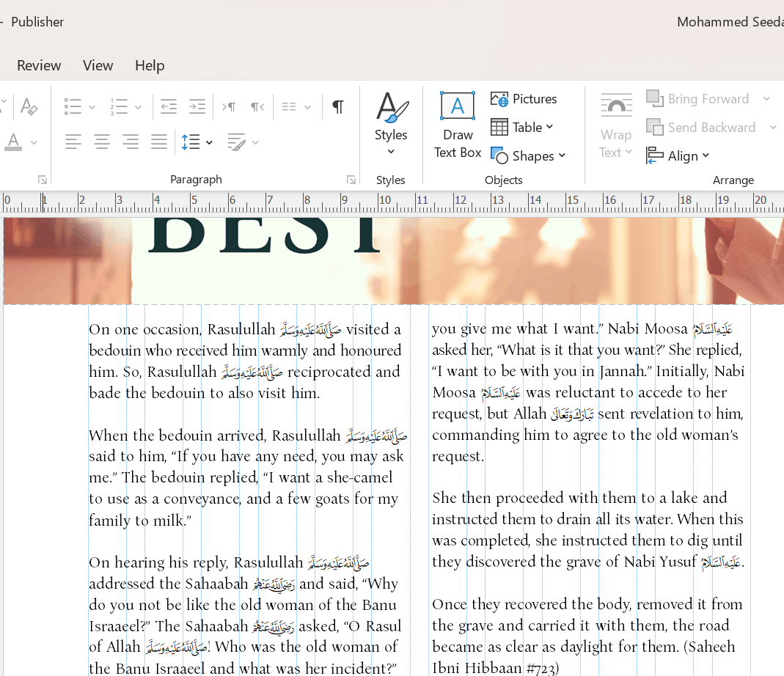
Task: Click the Clear Formatting icon
Action: [29, 106]
